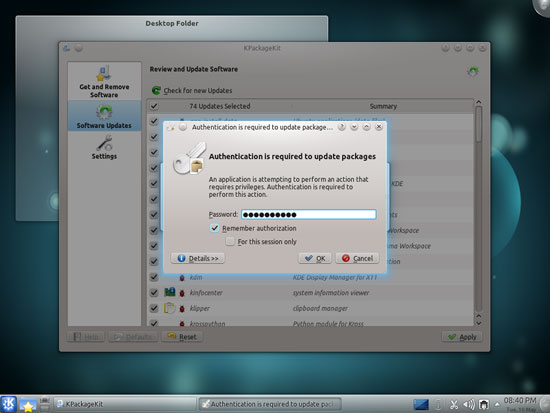The width and height of the screenshot is (550, 413).
Task: Confirm with the OK button
Action: tap(315, 258)
